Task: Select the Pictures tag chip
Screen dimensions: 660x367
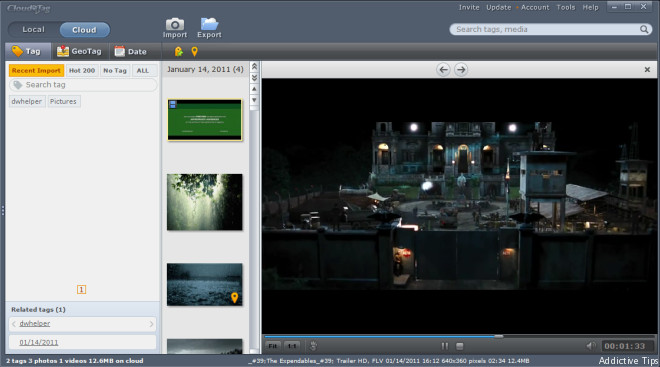Action: tap(63, 101)
